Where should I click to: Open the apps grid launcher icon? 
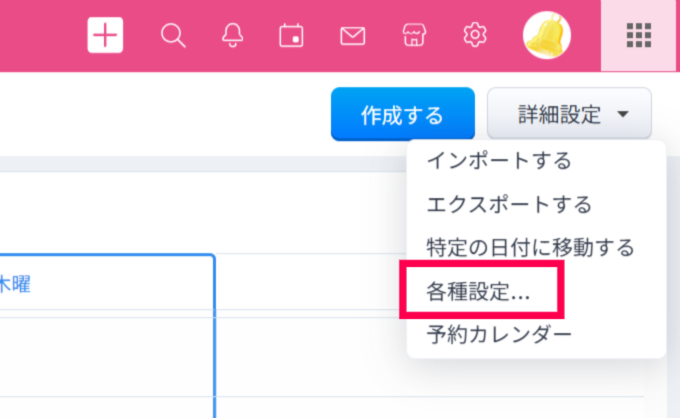[639, 36]
